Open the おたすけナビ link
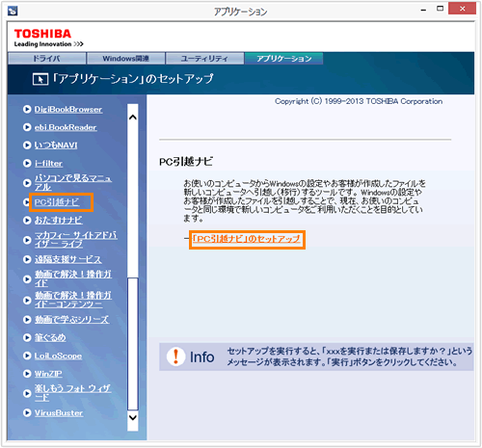This screenshot has width=482, height=448. (58, 221)
